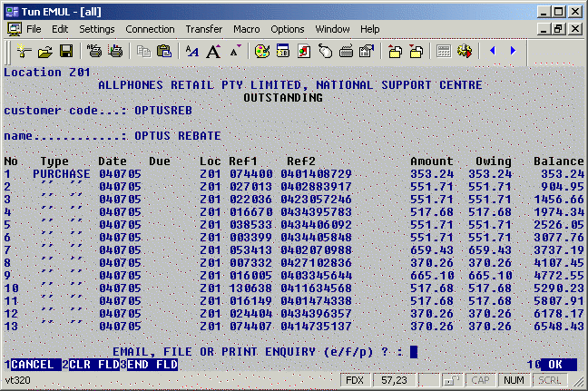Open the Transfer menu
Screen dimensions: 588x391
[204, 29]
